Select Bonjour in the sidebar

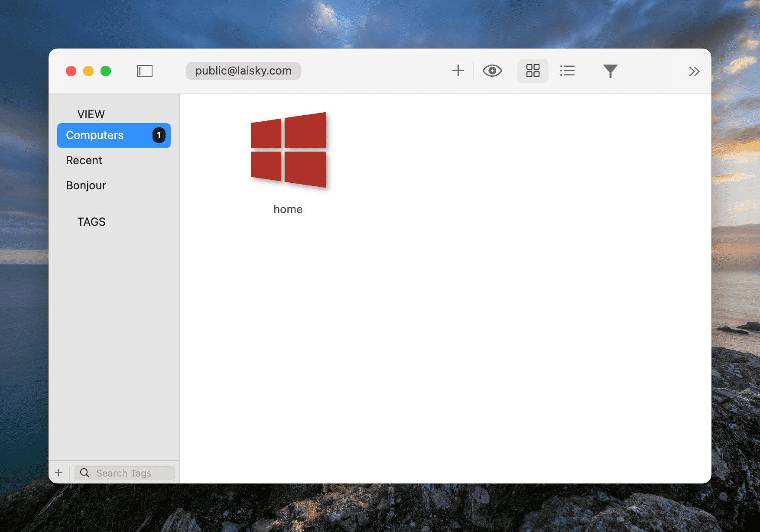point(86,186)
